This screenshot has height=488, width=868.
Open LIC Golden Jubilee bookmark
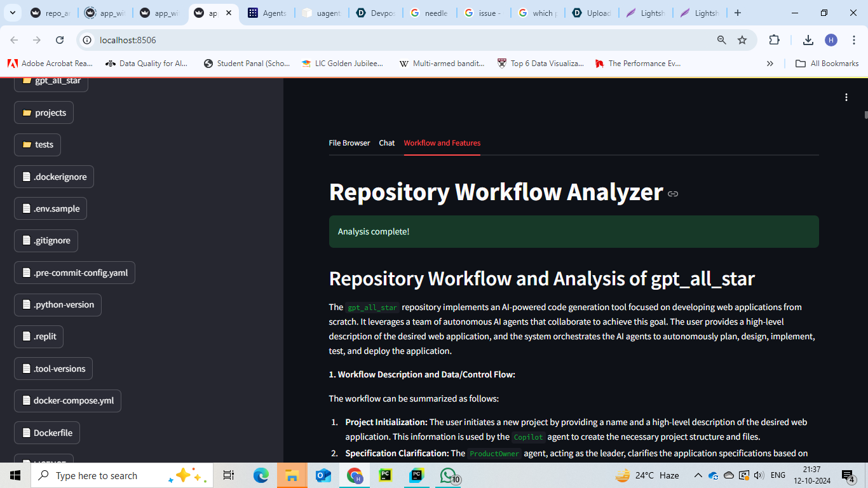click(x=342, y=64)
